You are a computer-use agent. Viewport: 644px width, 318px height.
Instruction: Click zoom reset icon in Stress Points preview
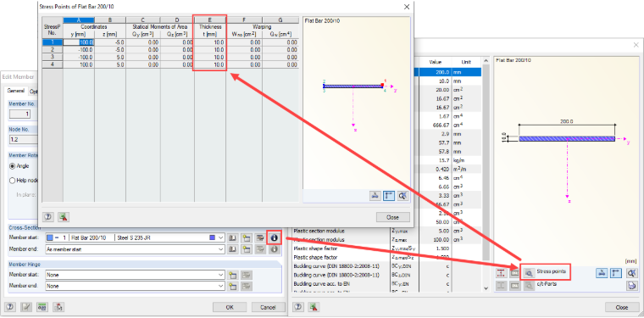coord(402,196)
